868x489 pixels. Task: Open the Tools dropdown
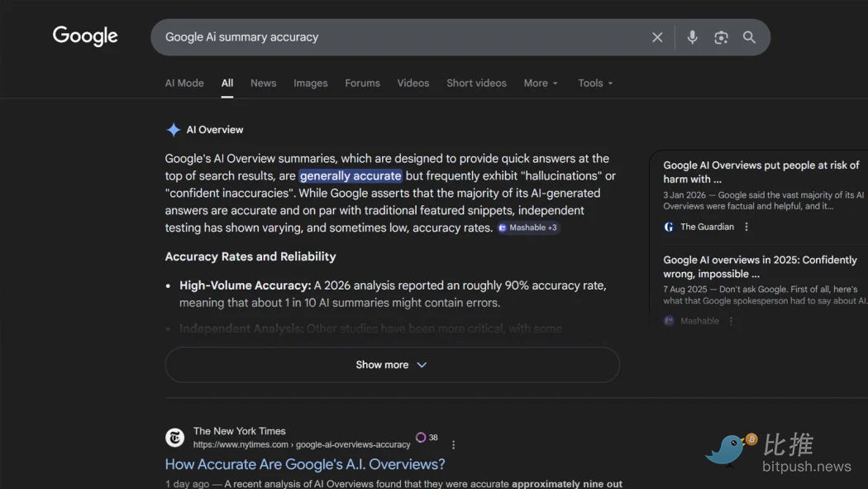click(595, 84)
